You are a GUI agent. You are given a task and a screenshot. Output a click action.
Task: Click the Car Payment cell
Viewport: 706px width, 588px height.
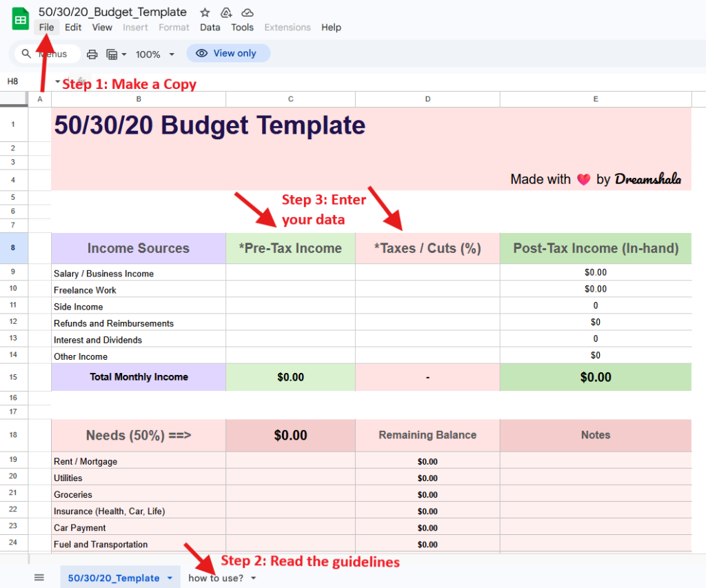[x=139, y=527]
